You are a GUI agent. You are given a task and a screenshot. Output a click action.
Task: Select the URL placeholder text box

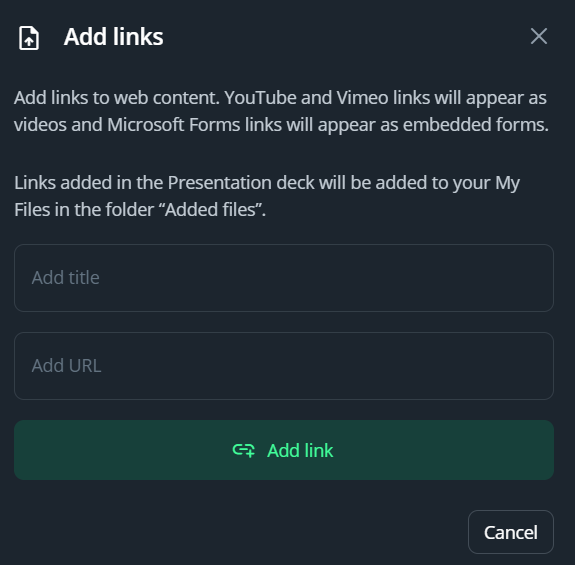coord(284,366)
